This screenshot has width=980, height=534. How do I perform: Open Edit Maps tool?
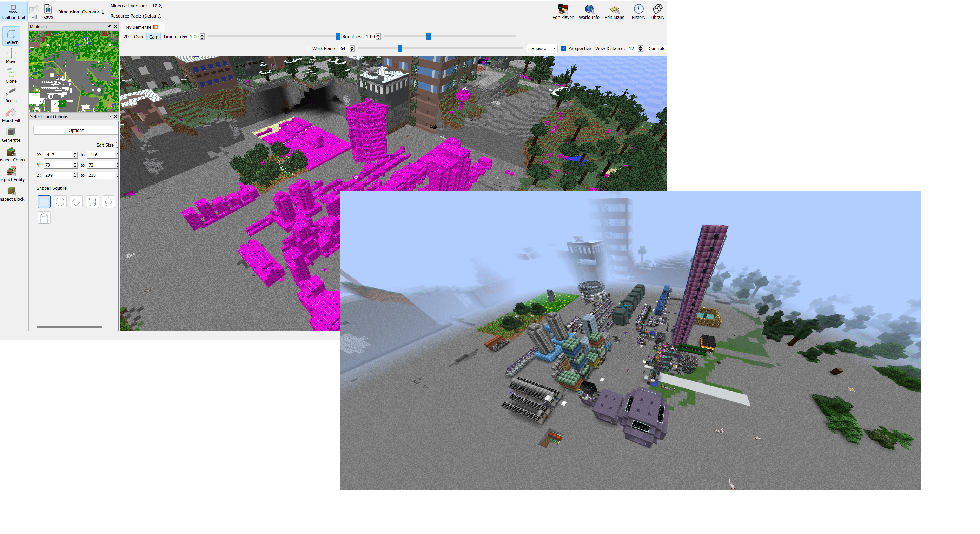614,12
